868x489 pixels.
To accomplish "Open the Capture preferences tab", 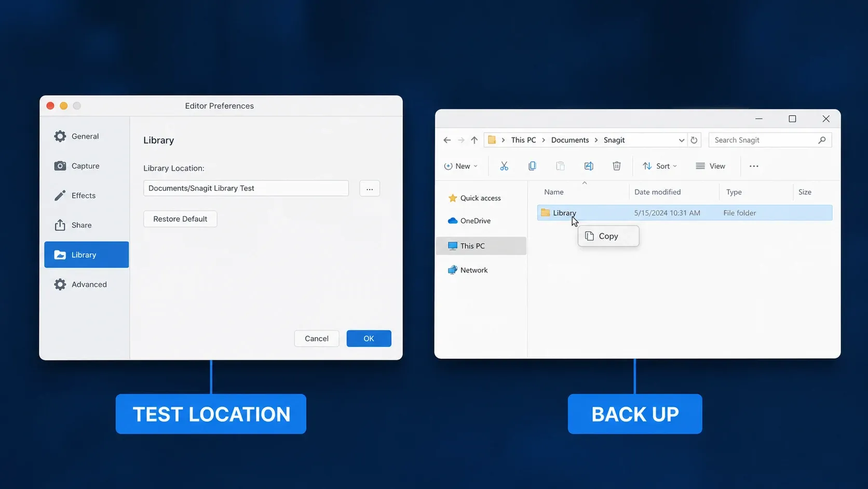I will point(86,166).
